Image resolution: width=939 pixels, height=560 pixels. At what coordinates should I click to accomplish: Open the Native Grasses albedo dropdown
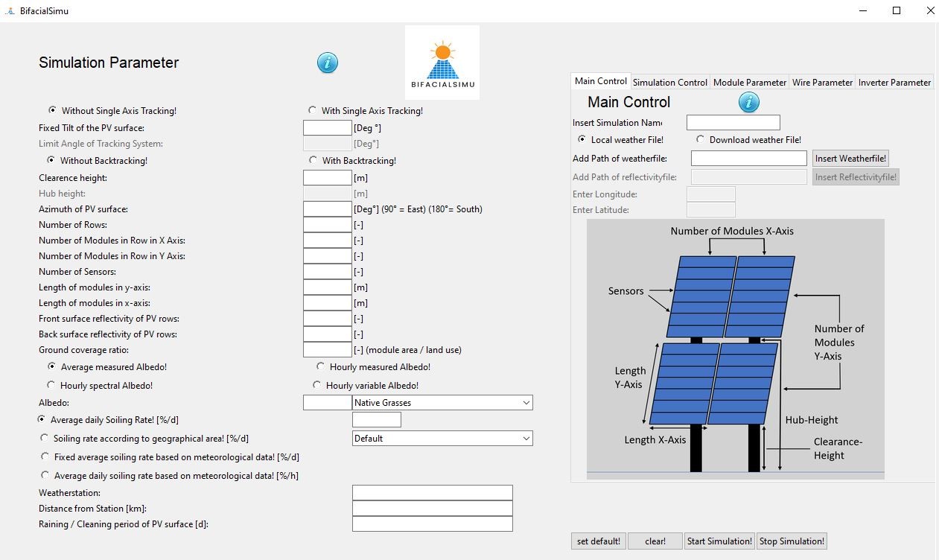click(442, 403)
